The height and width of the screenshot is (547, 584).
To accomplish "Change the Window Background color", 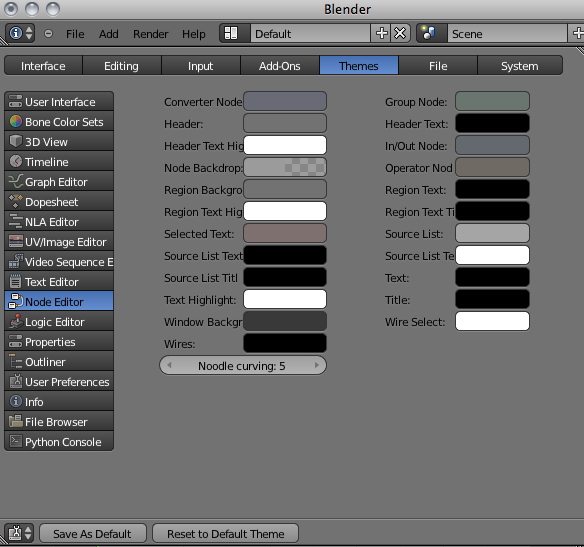I will pyautogui.click(x=285, y=321).
